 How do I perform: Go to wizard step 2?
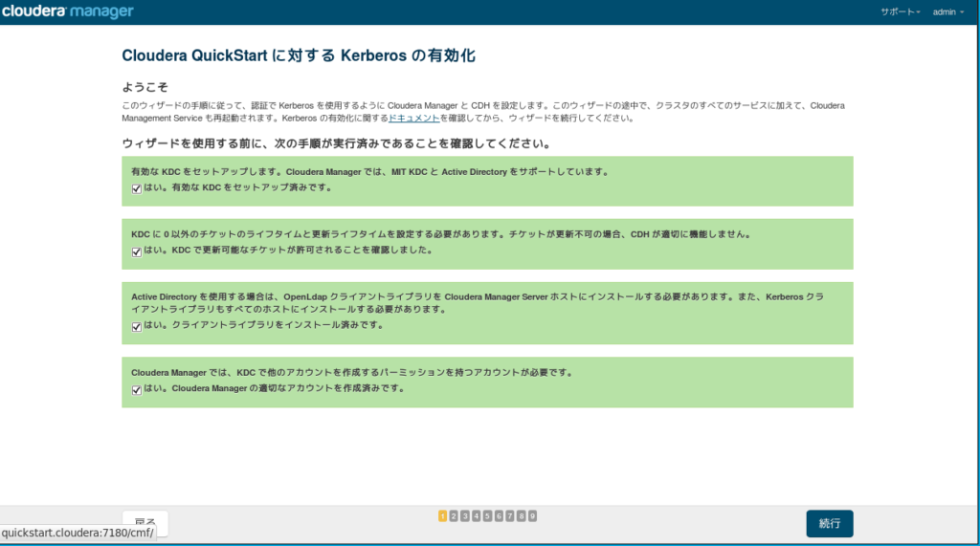coord(454,516)
